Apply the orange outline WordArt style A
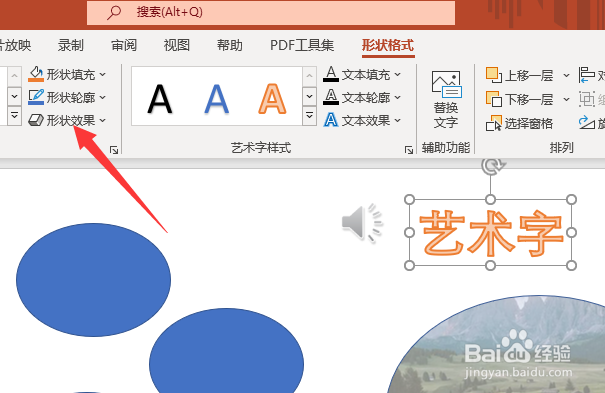This screenshot has height=393, width=605. 272,99
